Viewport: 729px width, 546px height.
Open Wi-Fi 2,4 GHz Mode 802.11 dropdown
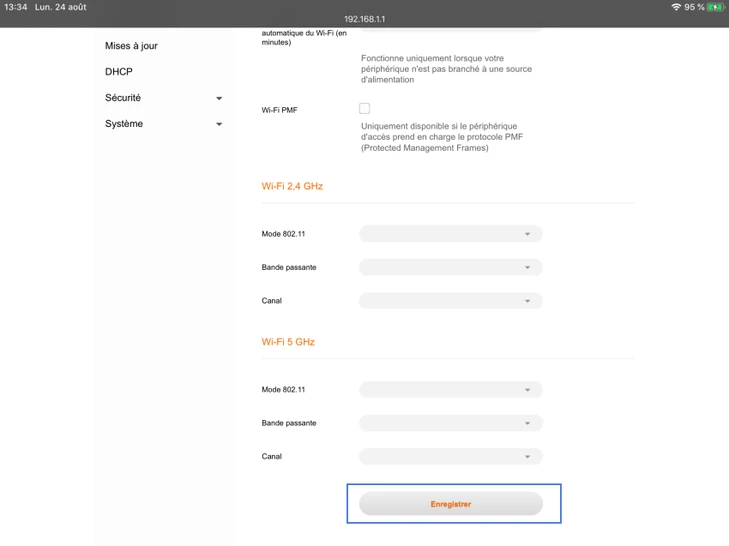451,233
